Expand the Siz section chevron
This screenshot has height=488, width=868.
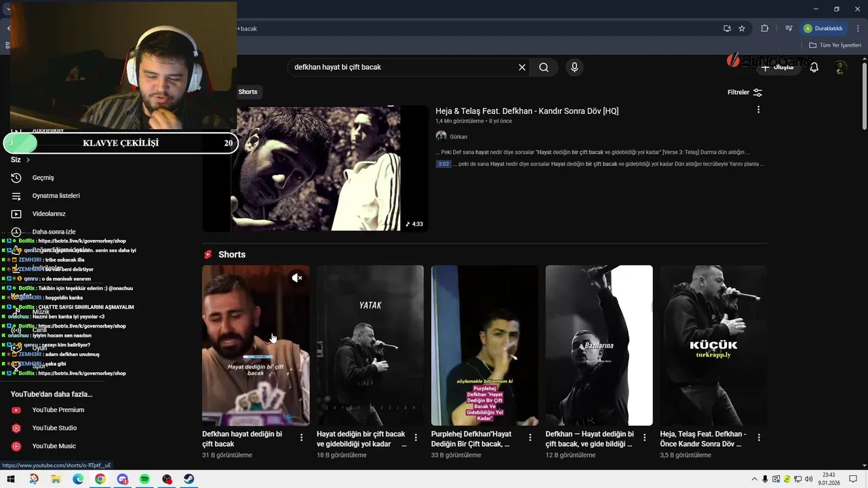[x=28, y=160]
